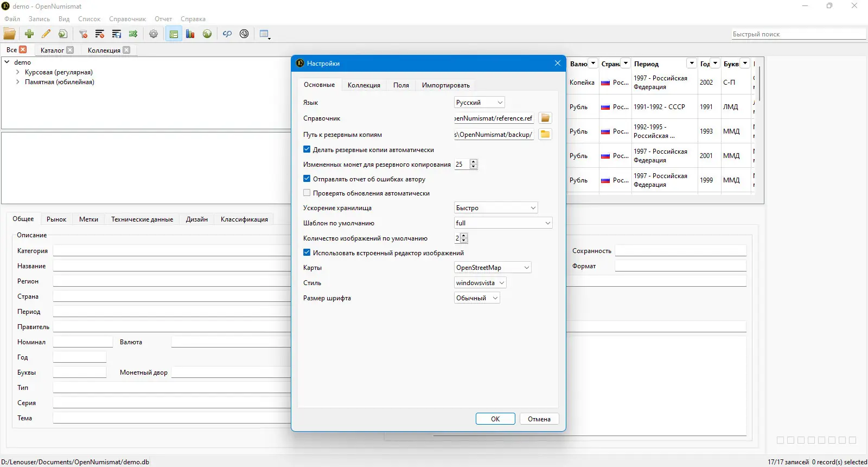Click the blue chain link toolbar icon
The width and height of the screenshot is (868, 467).
tap(227, 34)
